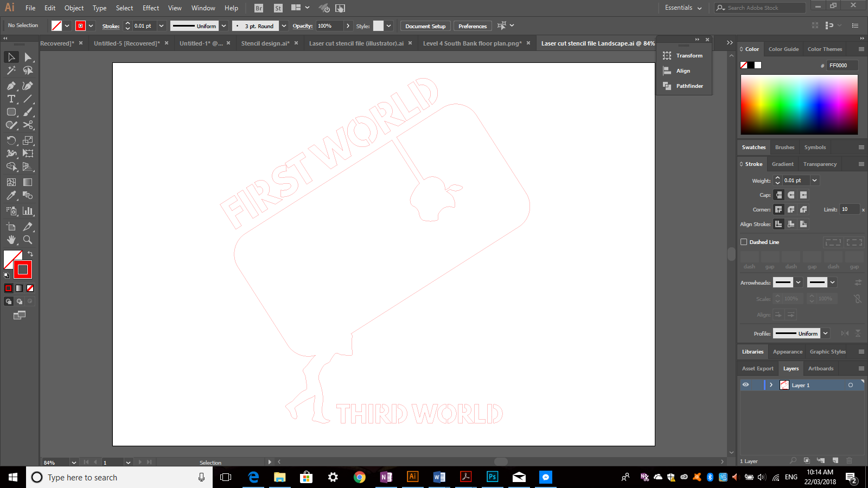
Task: Select the Scissors tool
Action: coord(28,125)
